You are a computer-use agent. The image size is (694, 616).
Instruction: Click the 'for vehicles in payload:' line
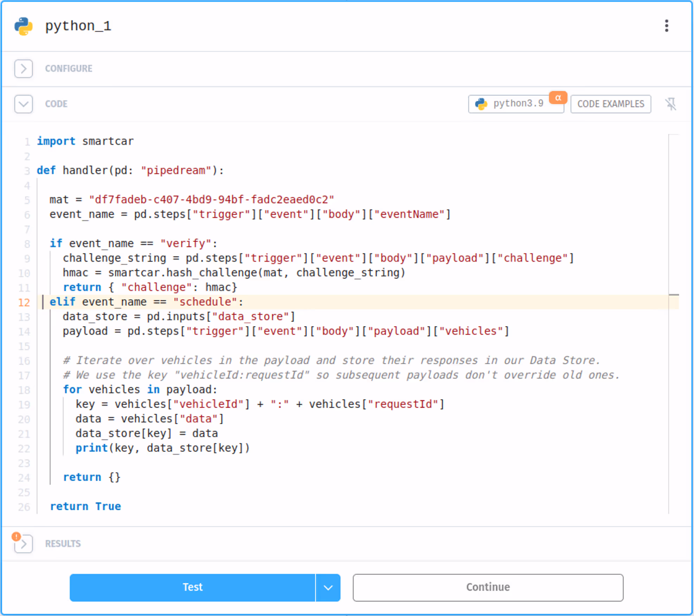140,390
